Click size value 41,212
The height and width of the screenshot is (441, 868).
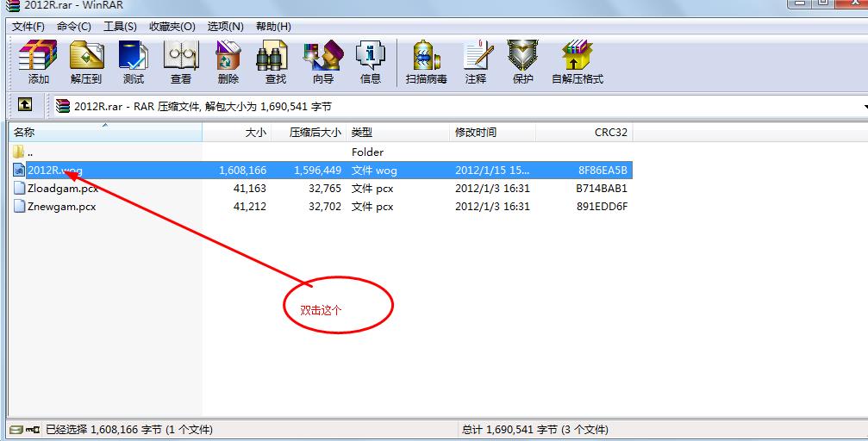click(250, 207)
